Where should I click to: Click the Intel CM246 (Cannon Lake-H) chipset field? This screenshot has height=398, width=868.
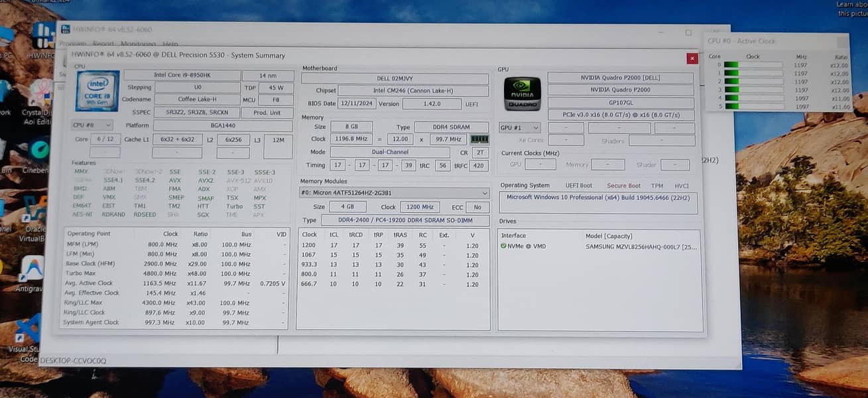click(x=412, y=91)
